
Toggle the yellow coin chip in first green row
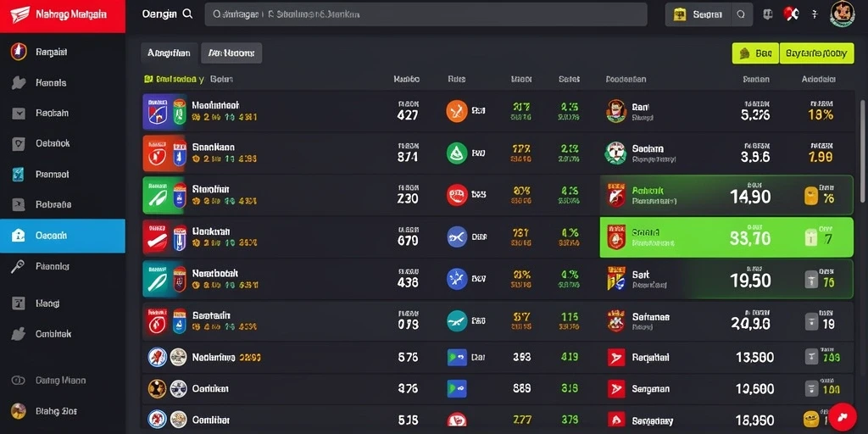pyautogui.click(x=810, y=196)
